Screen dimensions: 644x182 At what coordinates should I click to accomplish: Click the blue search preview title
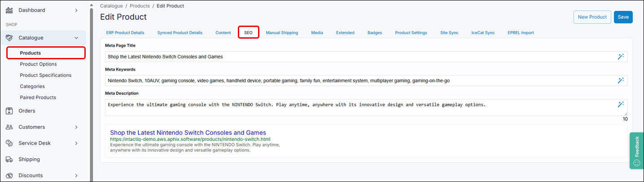click(188, 133)
